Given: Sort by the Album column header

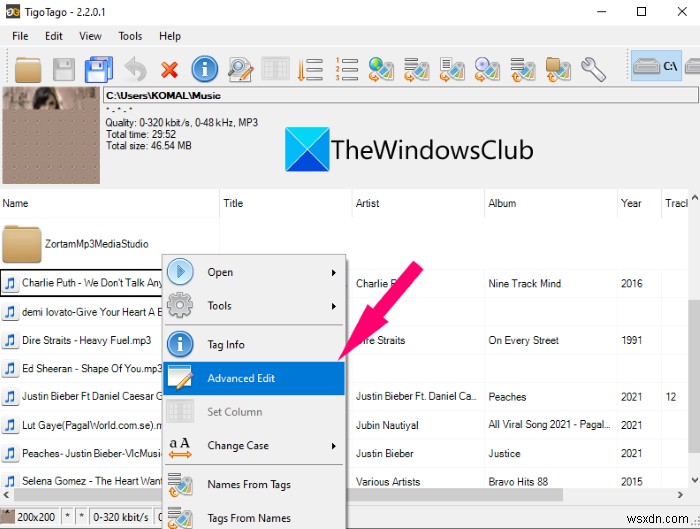Looking at the screenshot, I should [x=551, y=204].
